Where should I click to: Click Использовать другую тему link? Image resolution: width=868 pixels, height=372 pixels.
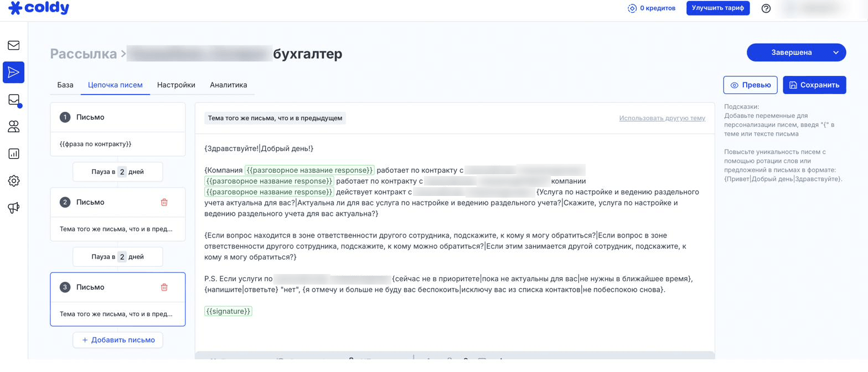(x=662, y=118)
